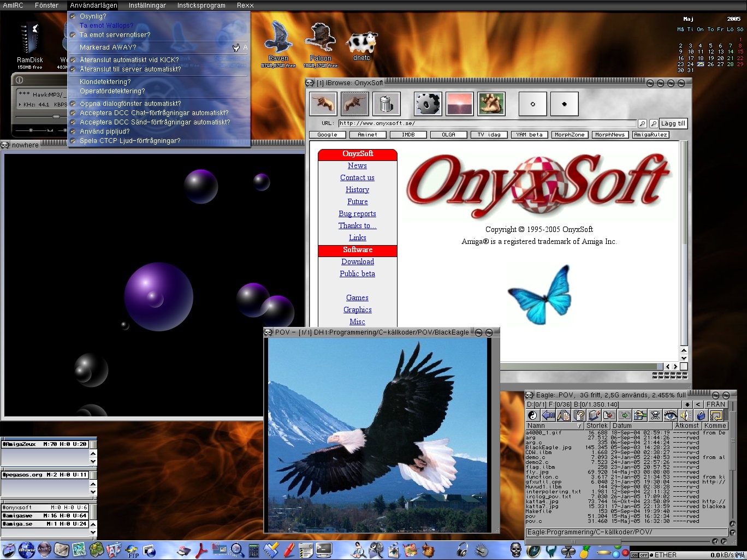Select Klondetektering? menu entry
This screenshot has width=747, height=560.
[x=159, y=82]
